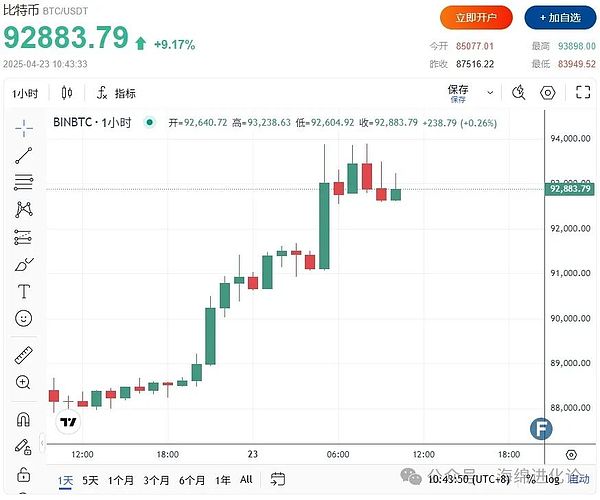Select the trend line drawing tool

coord(24,155)
